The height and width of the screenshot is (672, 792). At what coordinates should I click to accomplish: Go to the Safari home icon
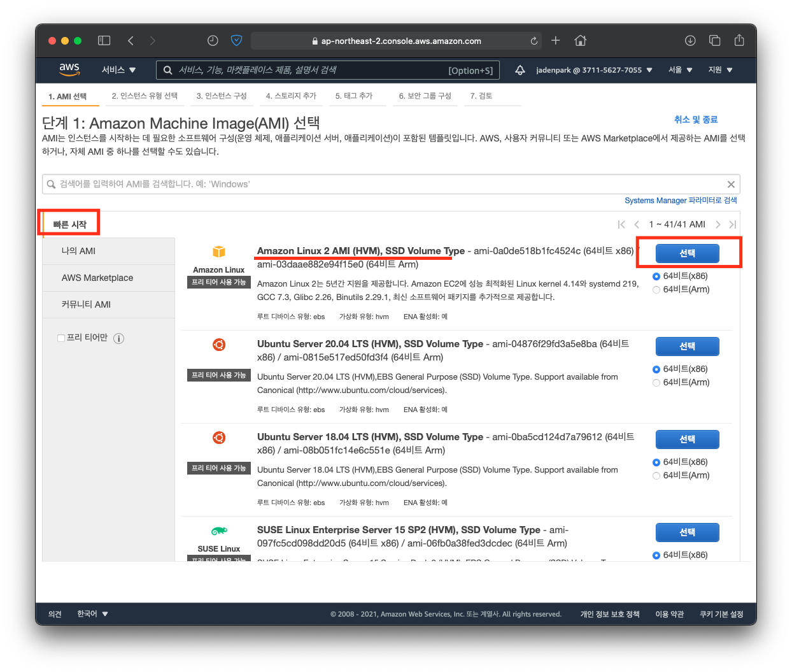pos(580,41)
